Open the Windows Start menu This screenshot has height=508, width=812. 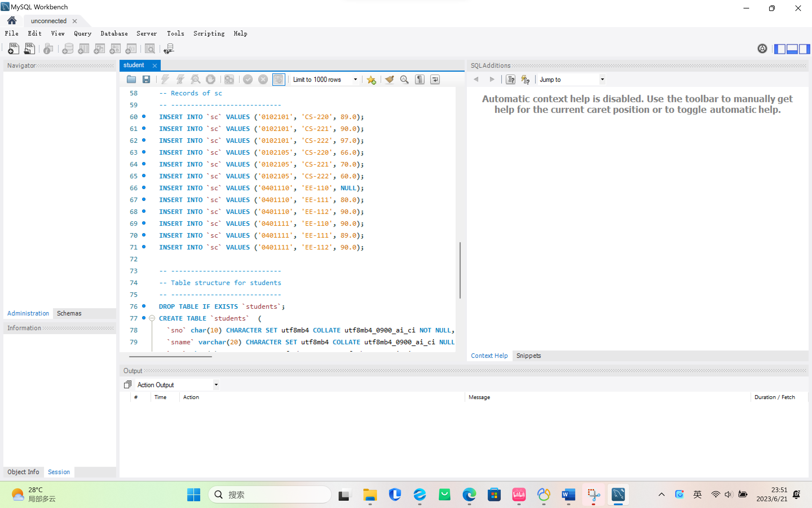(x=194, y=494)
